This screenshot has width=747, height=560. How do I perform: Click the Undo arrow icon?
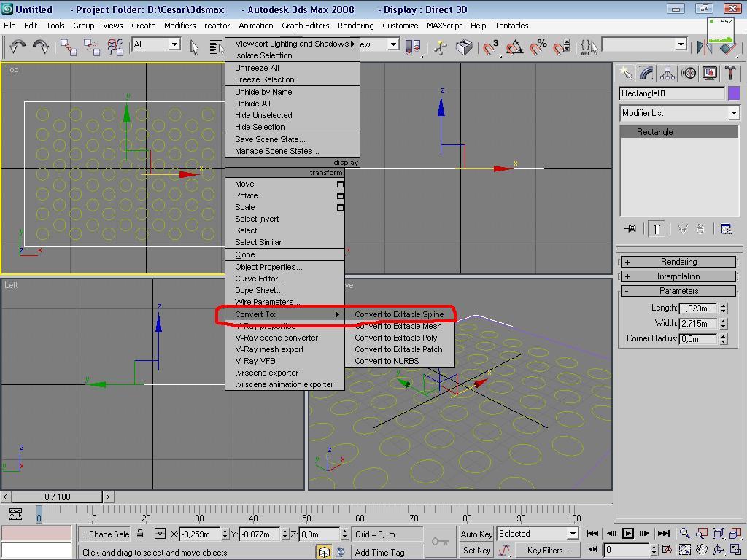[18, 46]
